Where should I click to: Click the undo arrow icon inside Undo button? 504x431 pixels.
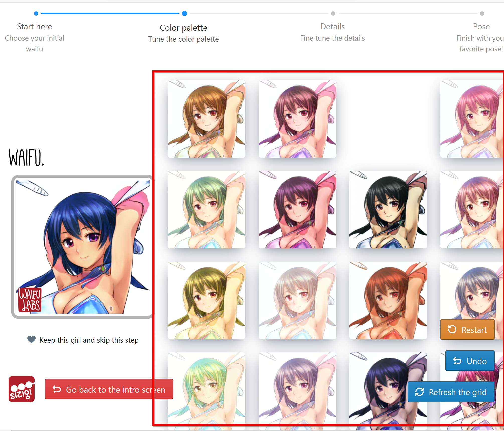(457, 361)
